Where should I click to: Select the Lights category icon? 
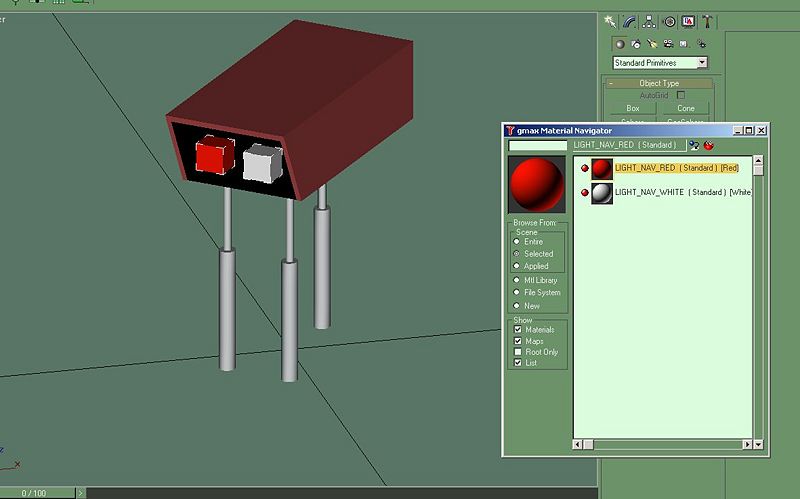(x=652, y=44)
